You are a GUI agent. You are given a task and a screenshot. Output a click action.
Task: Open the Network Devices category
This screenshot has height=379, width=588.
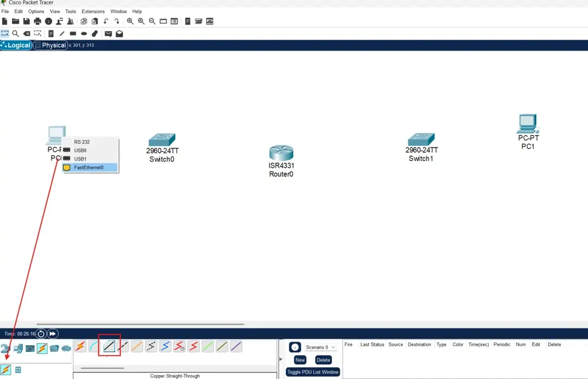point(5,349)
